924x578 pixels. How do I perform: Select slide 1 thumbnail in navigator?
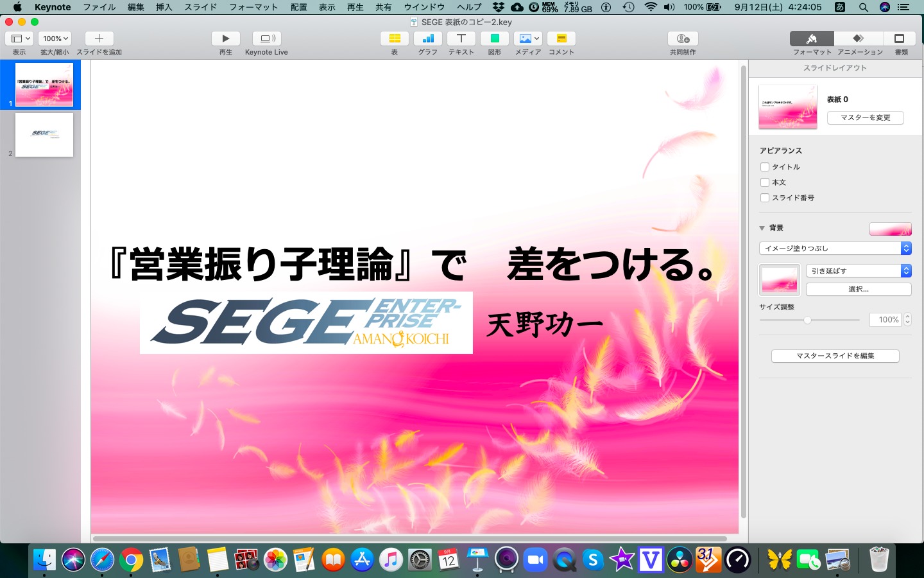point(44,85)
